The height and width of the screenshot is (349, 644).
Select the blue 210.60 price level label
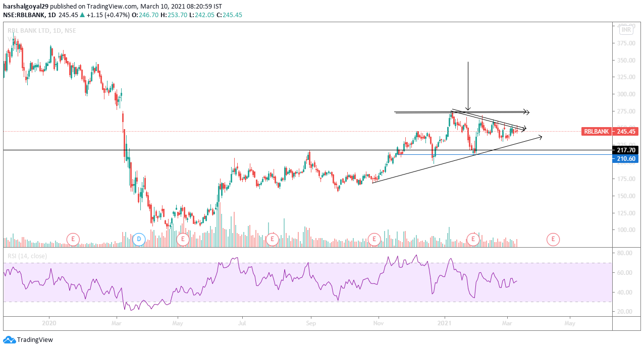point(625,159)
